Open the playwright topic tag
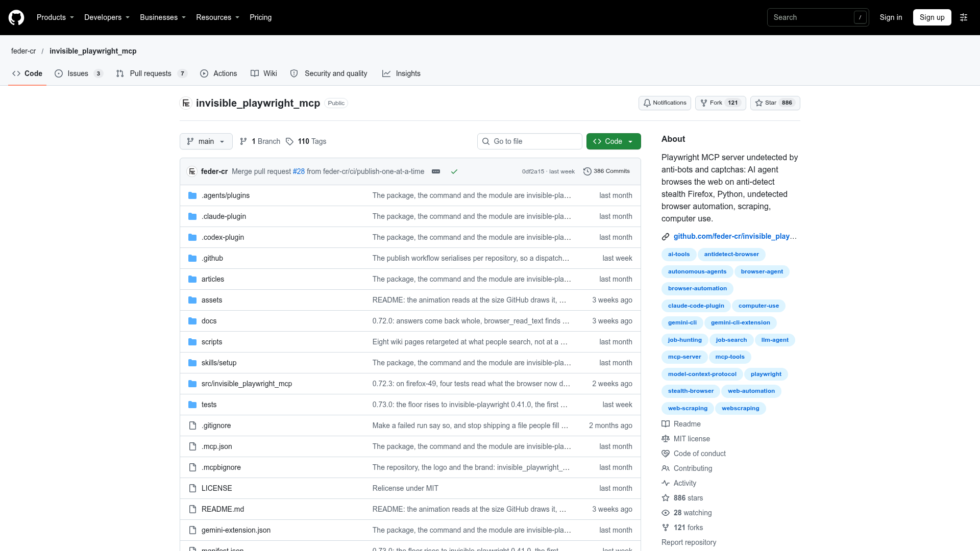Image resolution: width=980 pixels, height=551 pixels. (766, 374)
